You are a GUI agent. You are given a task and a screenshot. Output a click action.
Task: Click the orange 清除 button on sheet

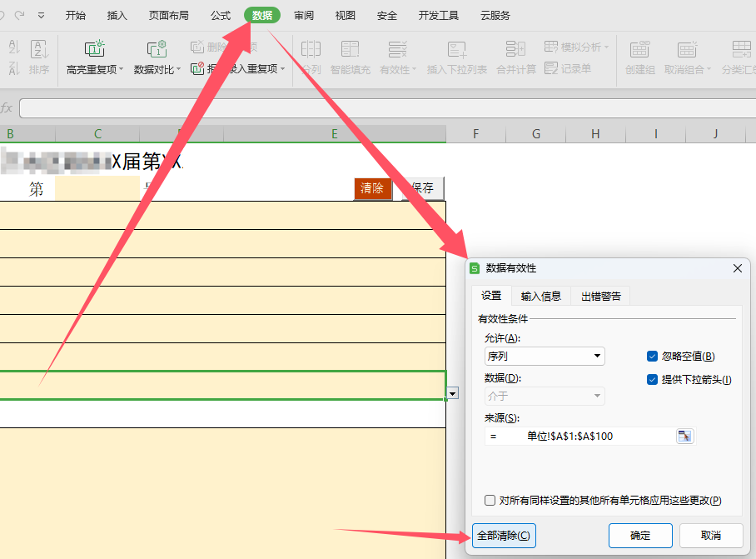click(x=372, y=188)
